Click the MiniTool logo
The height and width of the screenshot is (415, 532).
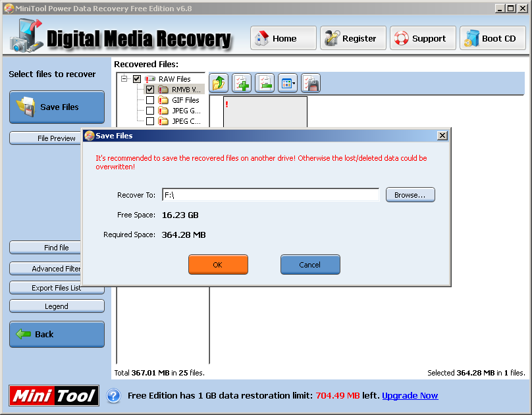coord(54,396)
